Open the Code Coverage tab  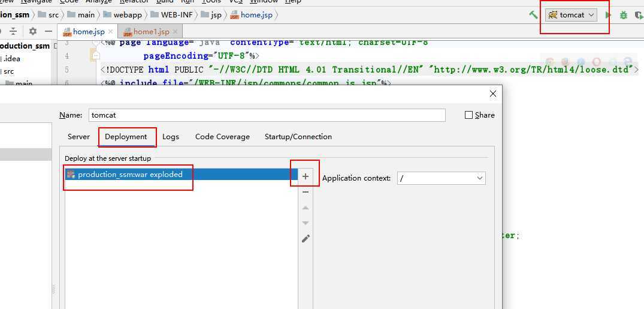click(x=222, y=137)
